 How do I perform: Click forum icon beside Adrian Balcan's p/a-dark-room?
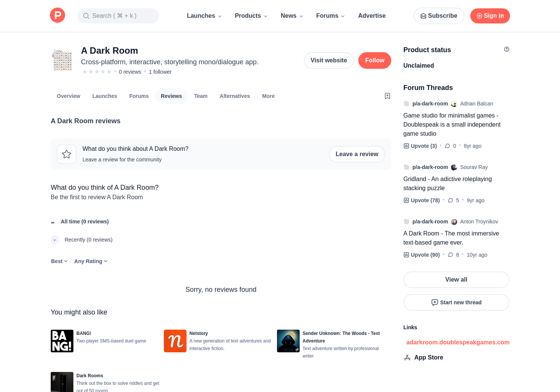coord(406,104)
